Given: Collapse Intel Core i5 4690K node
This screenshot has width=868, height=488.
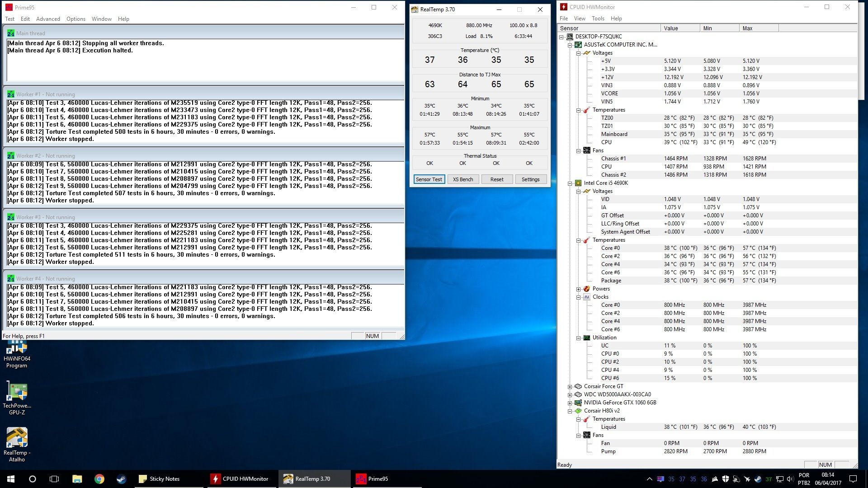Looking at the screenshot, I should click(x=570, y=183).
